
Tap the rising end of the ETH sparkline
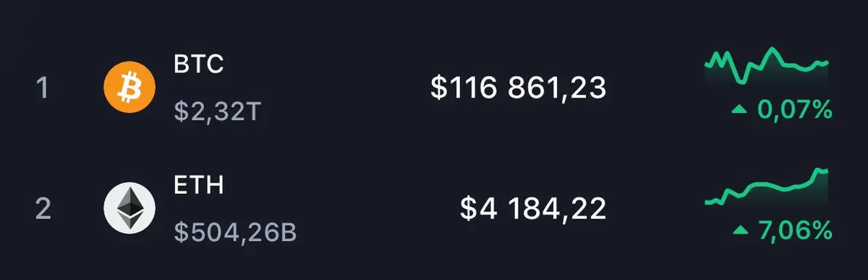tap(820, 171)
